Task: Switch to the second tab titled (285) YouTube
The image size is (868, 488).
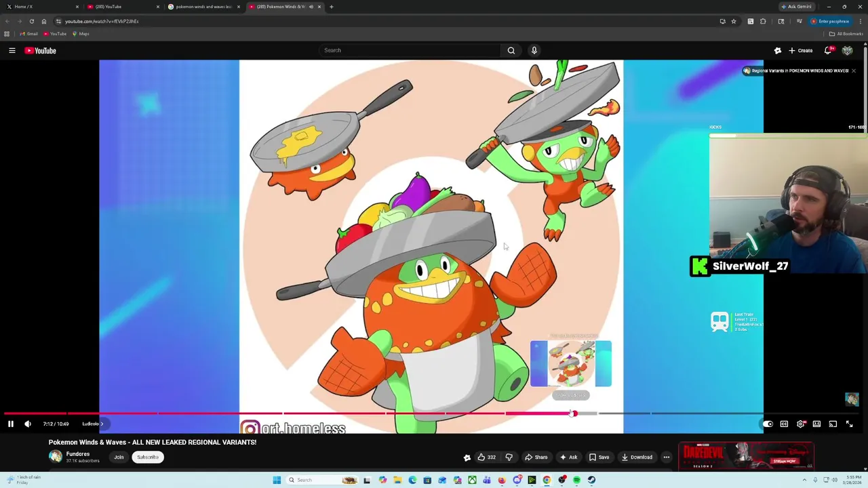Action: [x=122, y=7]
